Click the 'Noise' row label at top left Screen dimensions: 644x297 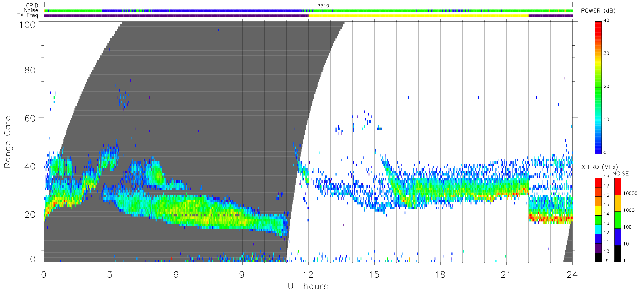point(31,10)
